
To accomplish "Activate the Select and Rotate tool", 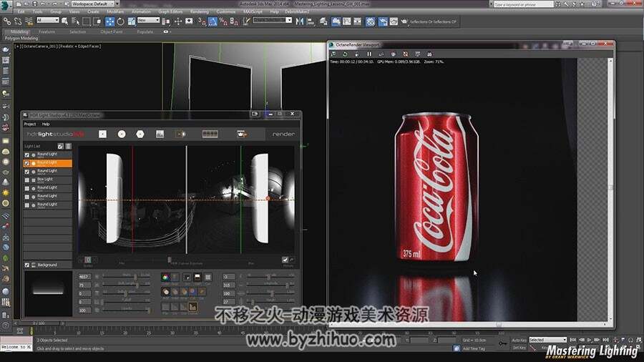I will 120,21.
